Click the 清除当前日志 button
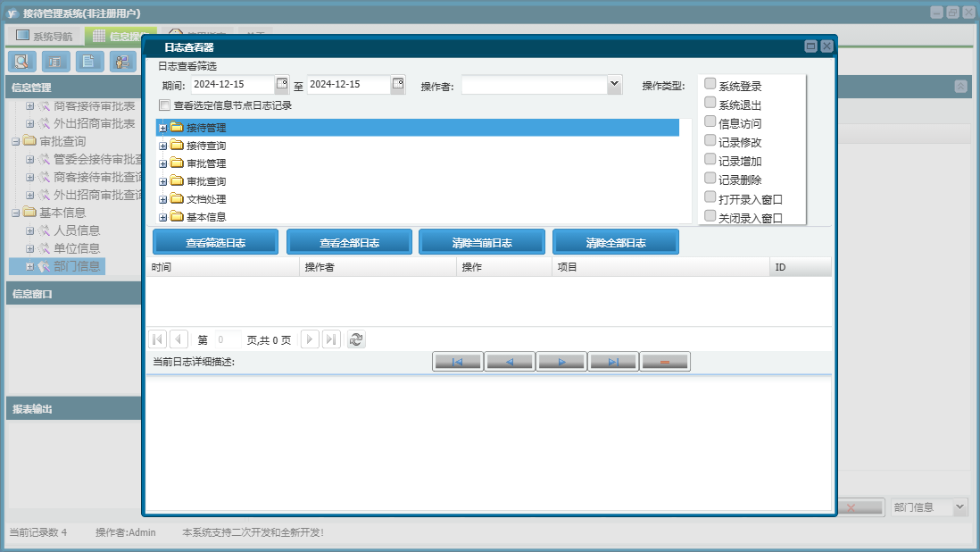This screenshot has width=980, height=552. pos(482,243)
